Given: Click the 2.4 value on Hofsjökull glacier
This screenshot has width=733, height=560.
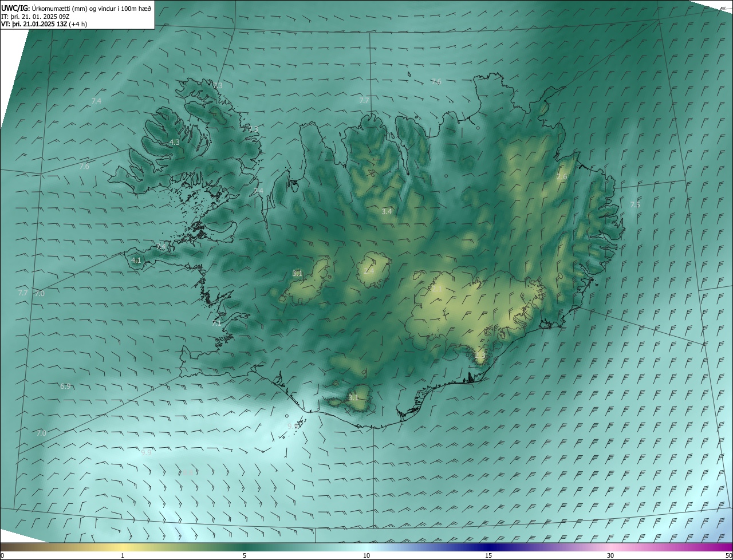Looking at the screenshot, I should click(x=369, y=271).
